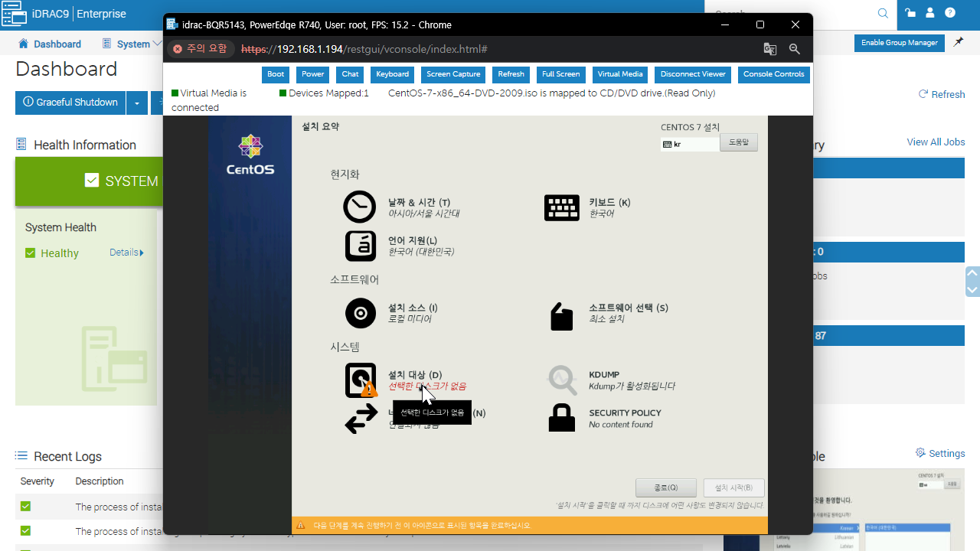Click keyboard icon in kr layout field

(x=667, y=144)
